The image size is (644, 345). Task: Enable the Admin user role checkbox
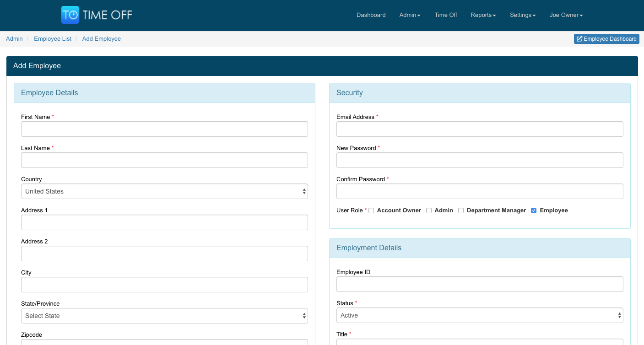click(429, 210)
